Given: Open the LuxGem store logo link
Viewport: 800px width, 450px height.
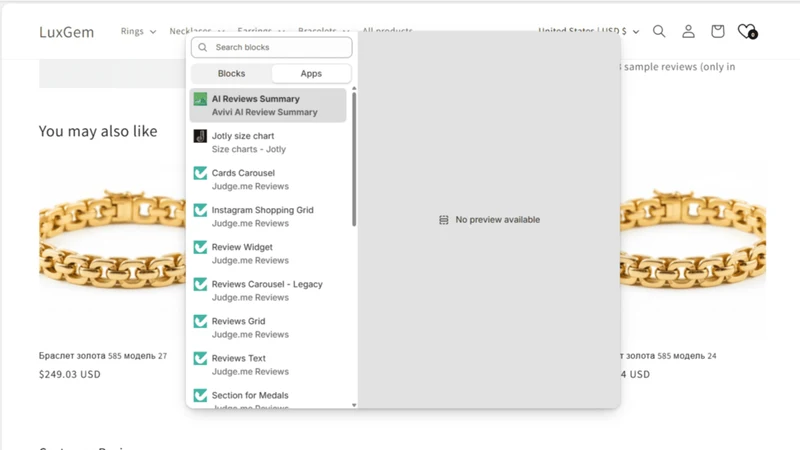Looking at the screenshot, I should 67,32.
